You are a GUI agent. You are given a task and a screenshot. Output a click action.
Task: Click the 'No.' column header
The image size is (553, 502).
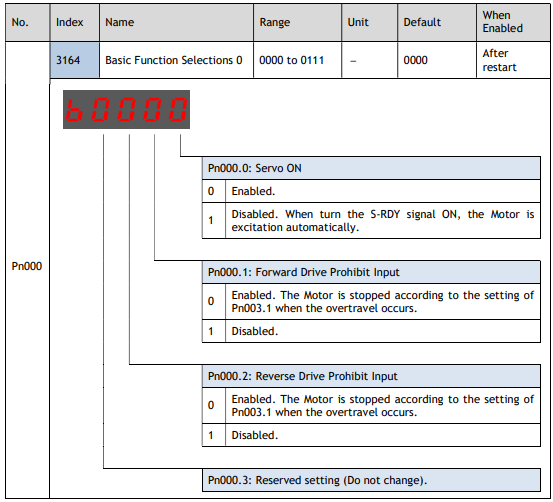28,22
